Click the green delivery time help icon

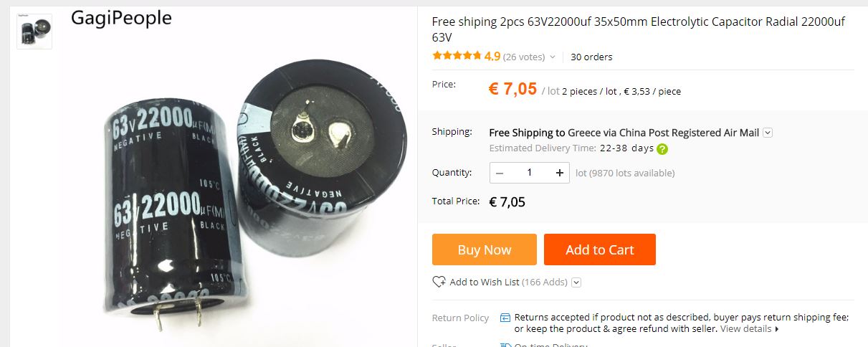pos(662,149)
